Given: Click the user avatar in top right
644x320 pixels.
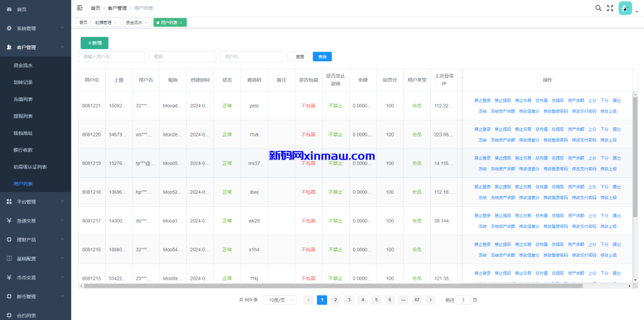Looking at the screenshot, I should [x=625, y=8].
